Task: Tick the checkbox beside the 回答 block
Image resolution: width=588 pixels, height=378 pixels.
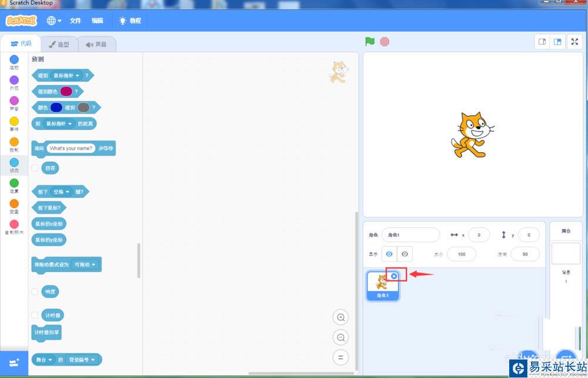Action: (35, 168)
